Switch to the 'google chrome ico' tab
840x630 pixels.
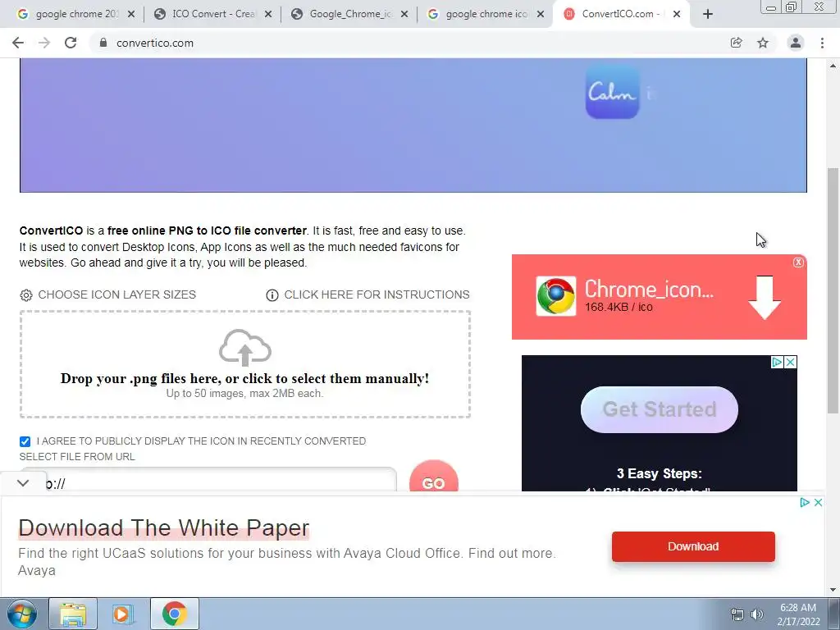click(486, 15)
